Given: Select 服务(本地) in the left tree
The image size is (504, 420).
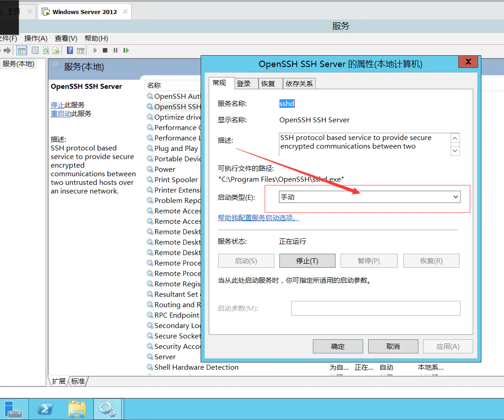Looking at the screenshot, I should click(x=18, y=64).
